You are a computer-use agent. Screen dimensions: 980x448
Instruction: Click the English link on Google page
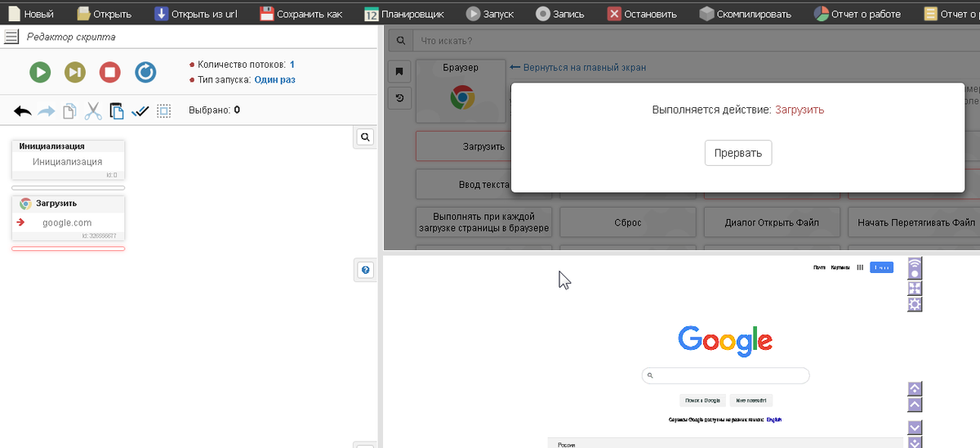point(773,419)
